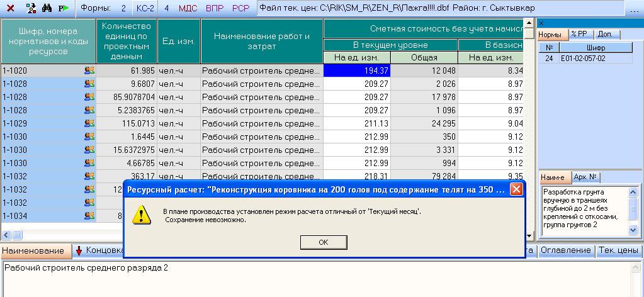Click the scroll thumb in the Разработка грунта description box

tap(633, 209)
